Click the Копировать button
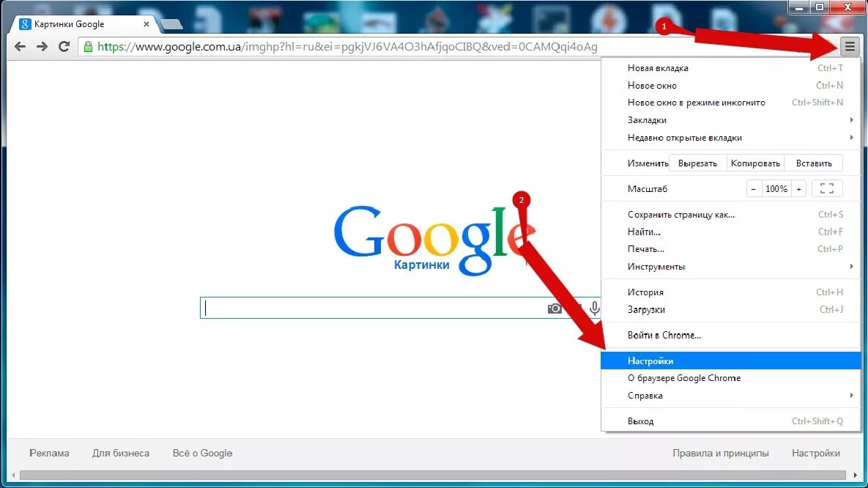This screenshot has height=488, width=868. click(x=755, y=163)
